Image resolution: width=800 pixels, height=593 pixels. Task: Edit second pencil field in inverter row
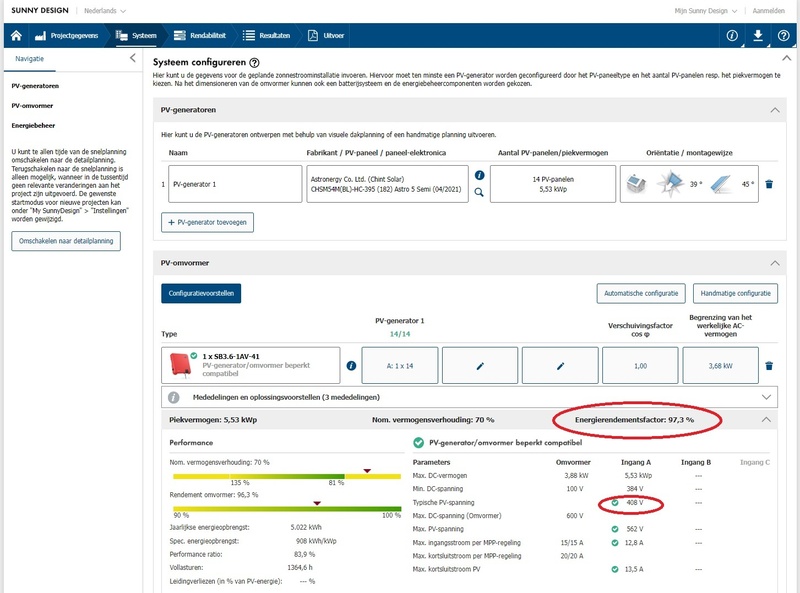pyautogui.click(x=560, y=365)
